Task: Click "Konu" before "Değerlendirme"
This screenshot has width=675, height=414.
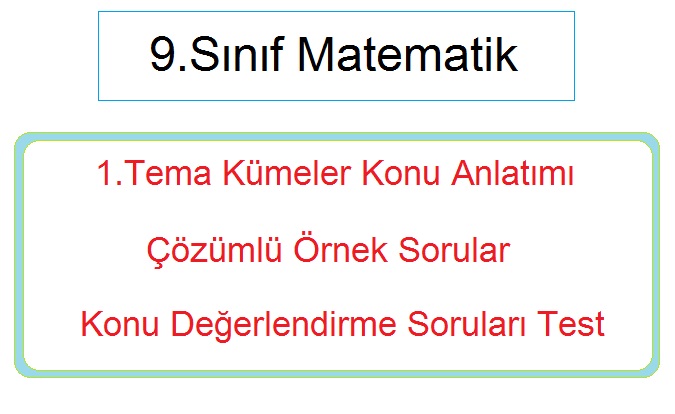Action: pyautogui.click(x=120, y=324)
